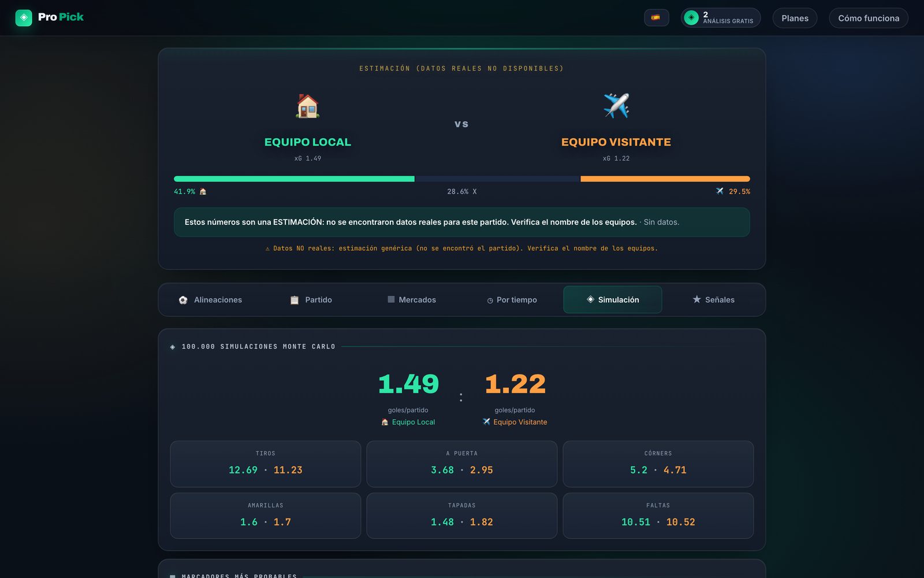Click the 28.6% X draw probability
This screenshot has width=924, height=578.
click(x=462, y=191)
